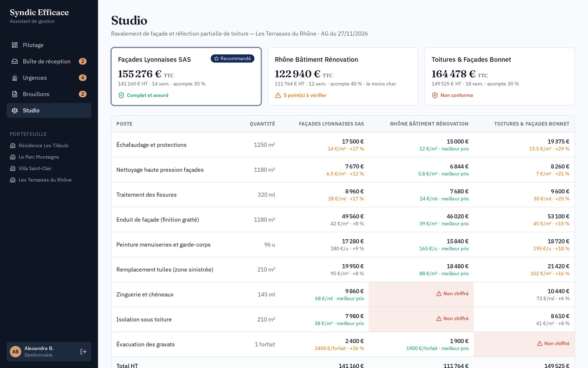Screen dimensions: 588x368
Task: Click the Brouillons badge showing 2
Action: coord(83,94)
